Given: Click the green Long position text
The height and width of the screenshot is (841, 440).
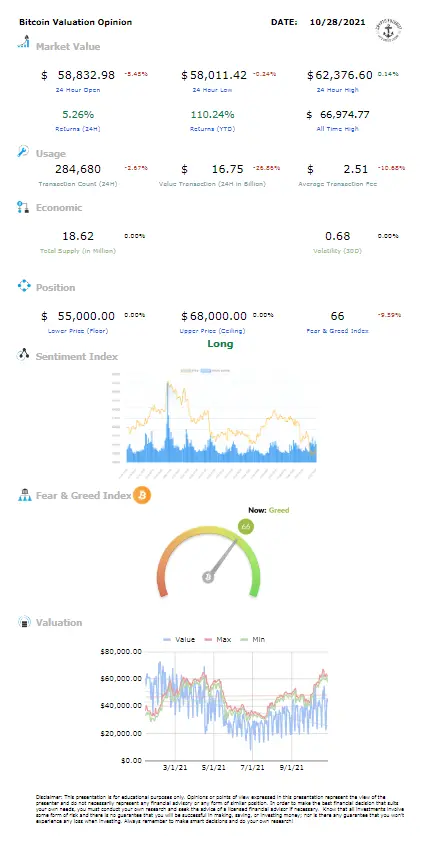Looking at the screenshot, I should tap(220, 344).
